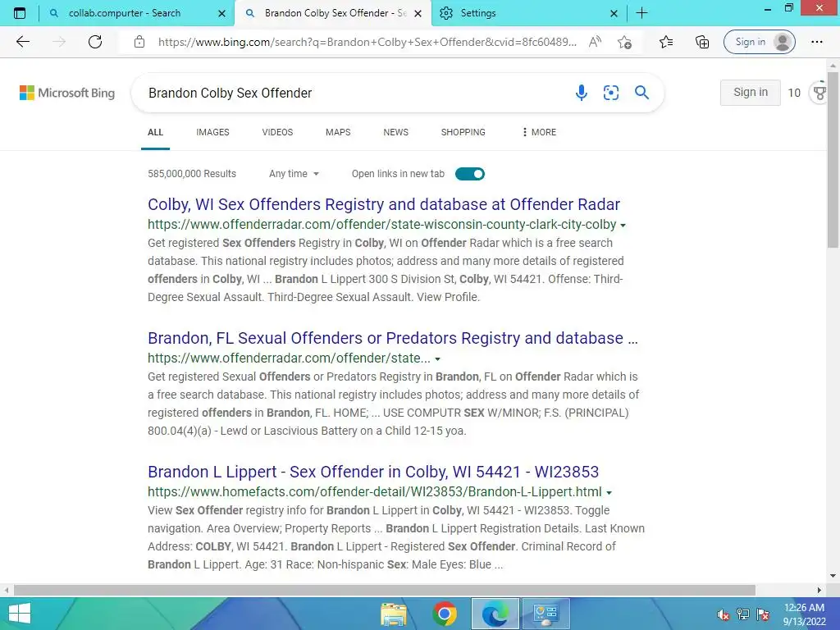This screenshot has width=840, height=630.
Task: Click the network tray icon
Action: [743, 614]
